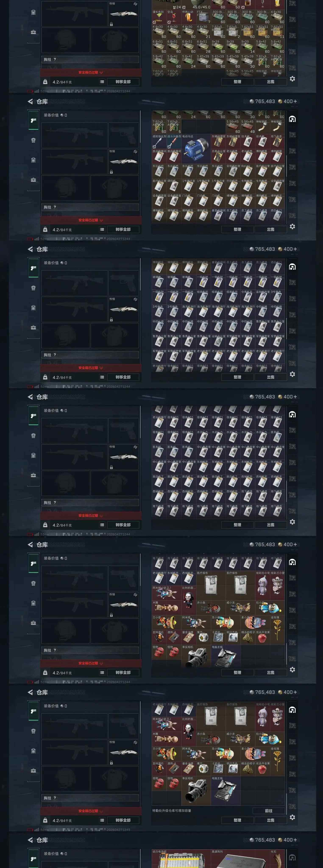The height and width of the screenshot is (868, 323).
Task: Select the Relink keycard item
Action: [x=248, y=171]
